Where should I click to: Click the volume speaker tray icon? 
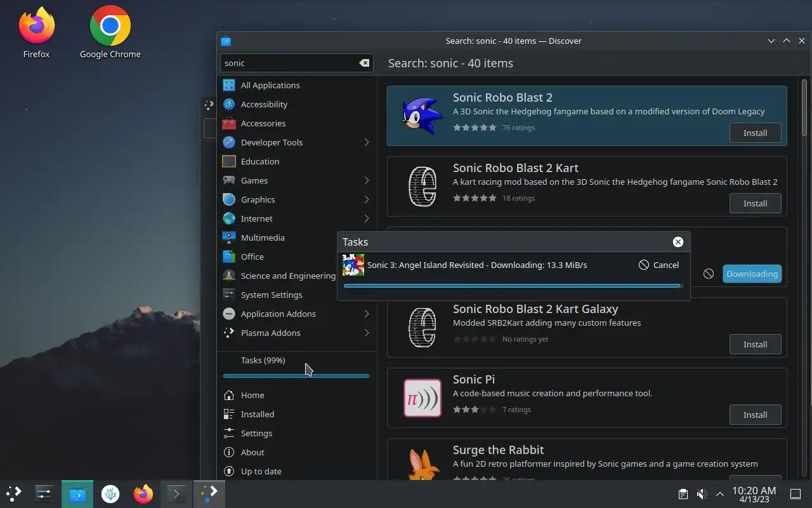click(x=702, y=494)
